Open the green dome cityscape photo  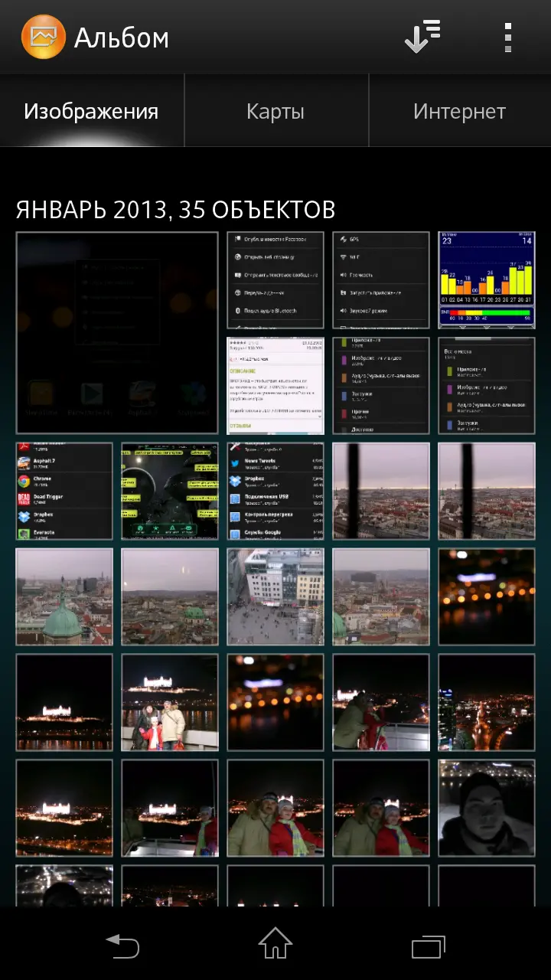pyautogui.click(x=64, y=596)
